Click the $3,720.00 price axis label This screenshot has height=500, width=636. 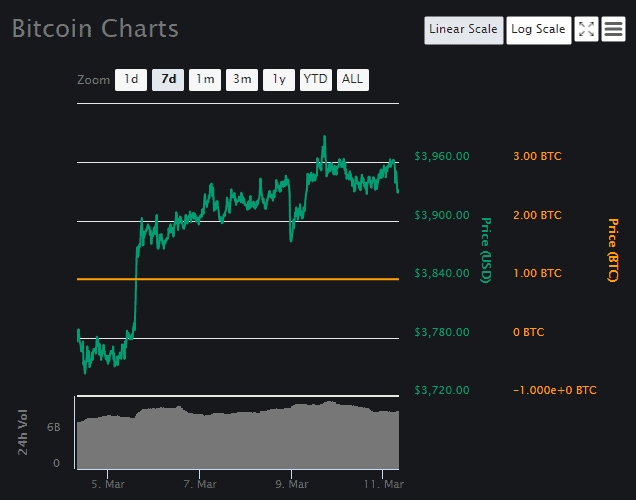[x=442, y=391]
